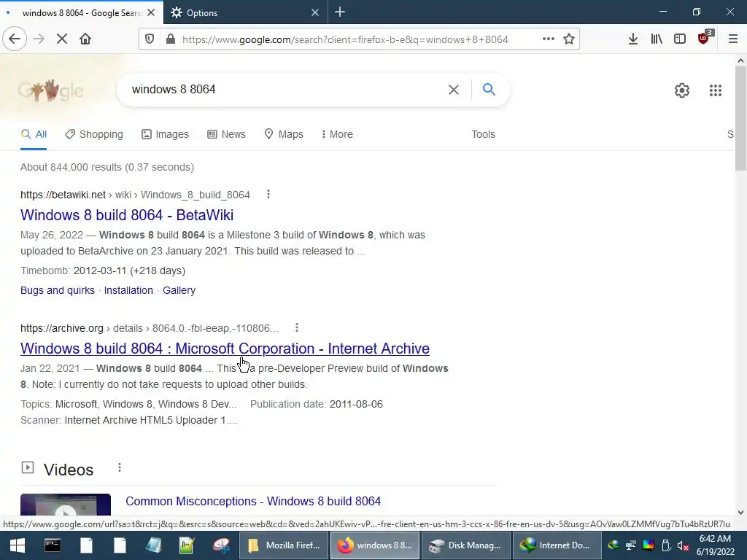Open the Command Prompt taskbar icon
The height and width of the screenshot is (560, 747).
tap(53, 545)
